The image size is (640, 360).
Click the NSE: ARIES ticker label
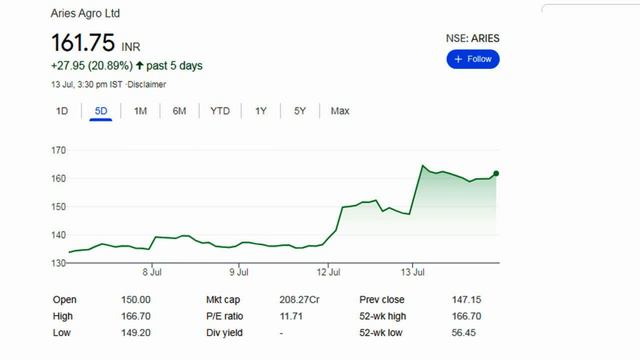coord(473,38)
